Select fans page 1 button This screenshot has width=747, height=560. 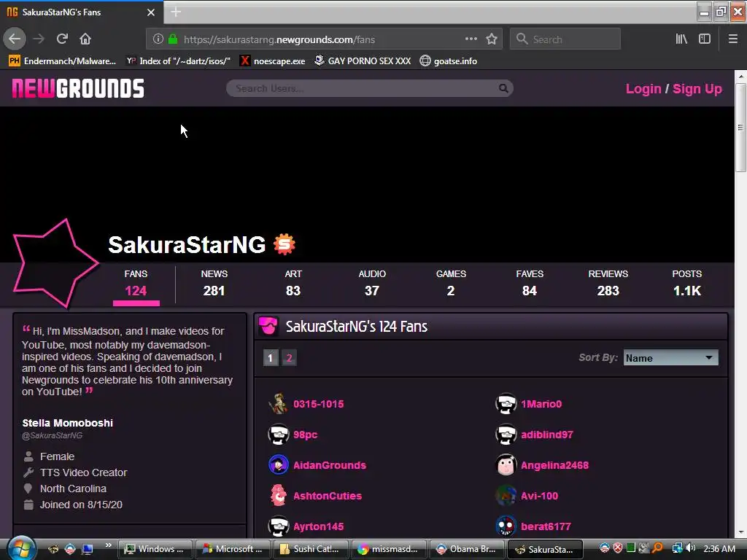[271, 357]
